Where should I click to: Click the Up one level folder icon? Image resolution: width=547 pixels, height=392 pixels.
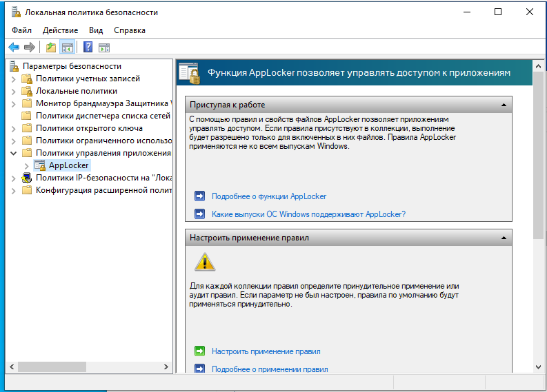pyautogui.click(x=51, y=47)
